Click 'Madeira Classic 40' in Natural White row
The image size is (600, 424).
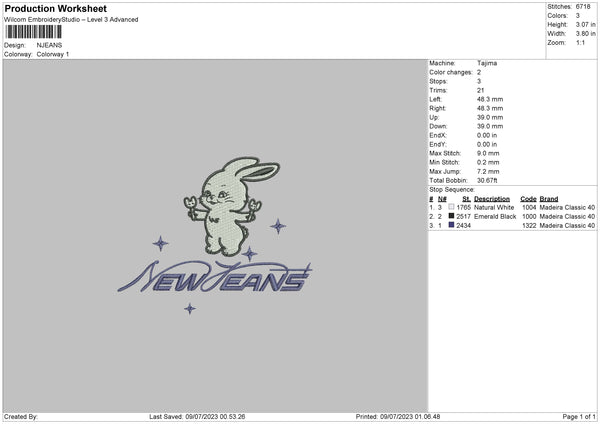(567, 207)
